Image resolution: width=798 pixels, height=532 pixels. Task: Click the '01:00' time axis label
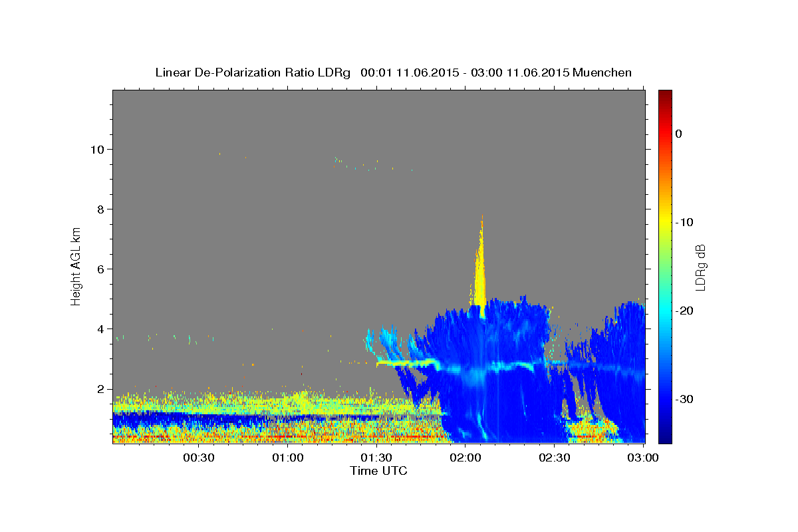[x=288, y=458]
